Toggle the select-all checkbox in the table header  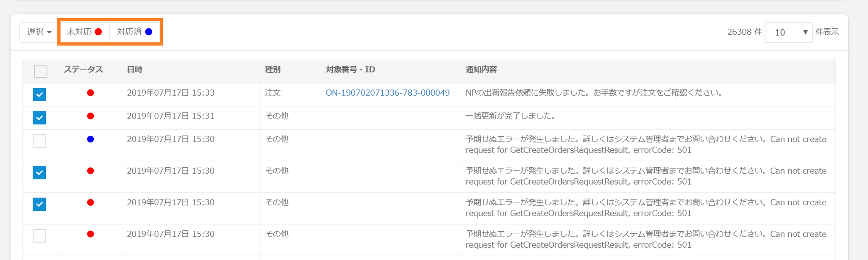41,71
